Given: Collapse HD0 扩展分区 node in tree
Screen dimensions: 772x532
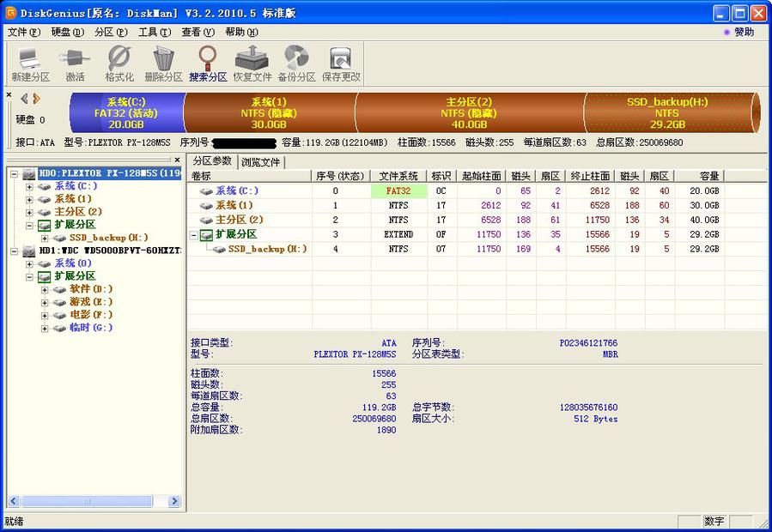Looking at the screenshot, I should 29,226.
